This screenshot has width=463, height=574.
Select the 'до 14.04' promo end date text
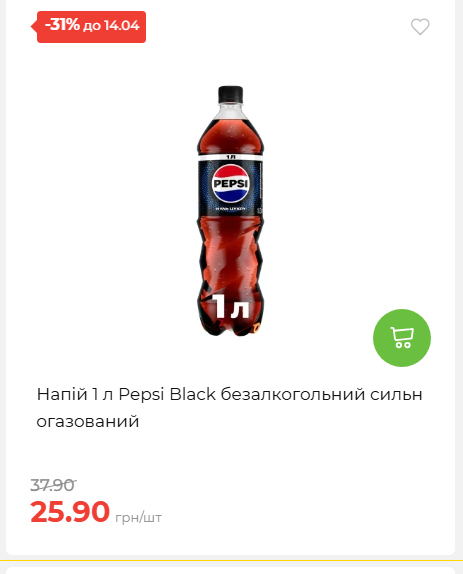pyautogui.click(x=111, y=26)
